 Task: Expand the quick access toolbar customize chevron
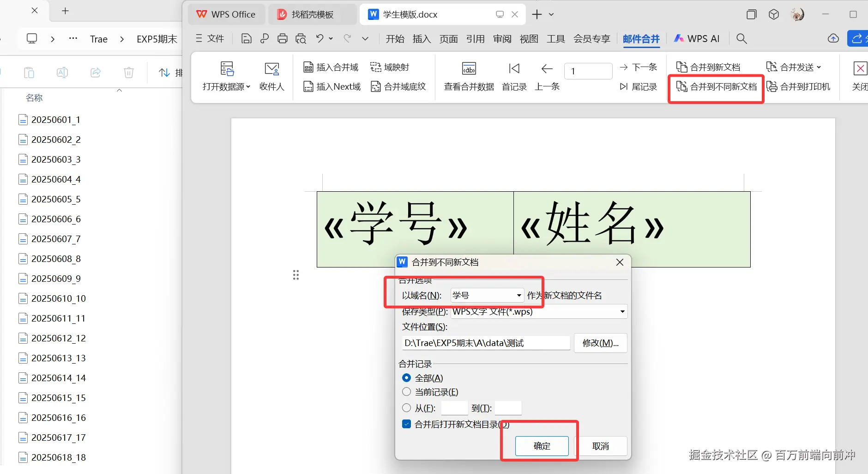tap(365, 39)
